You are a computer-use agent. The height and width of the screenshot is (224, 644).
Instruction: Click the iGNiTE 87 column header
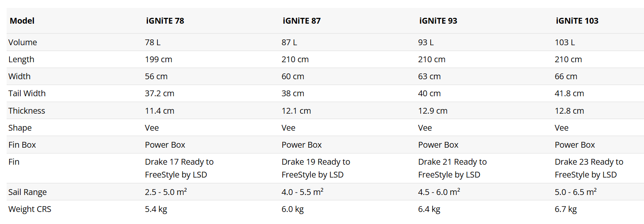301,21
